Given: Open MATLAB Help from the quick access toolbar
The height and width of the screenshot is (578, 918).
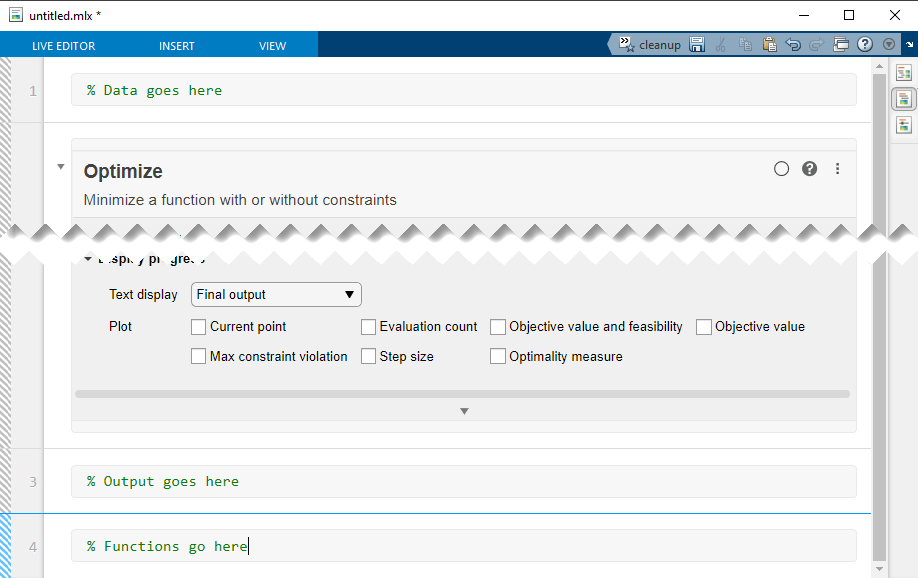Looking at the screenshot, I should point(864,44).
